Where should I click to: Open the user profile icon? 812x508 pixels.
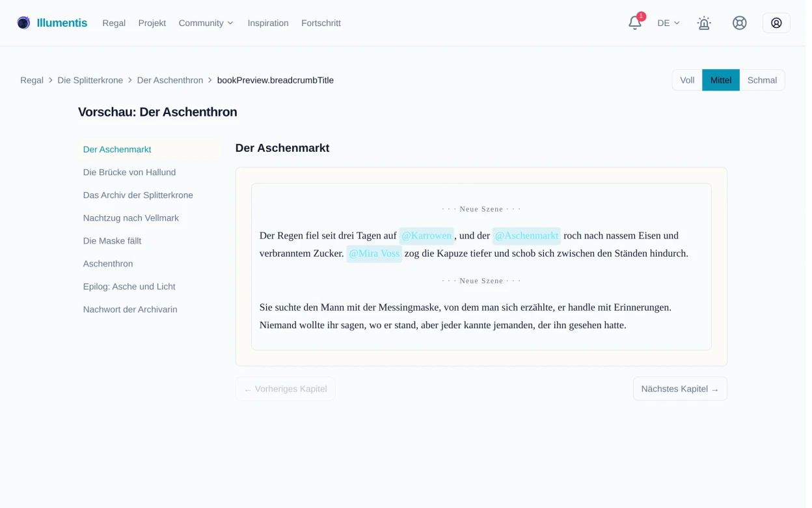(776, 23)
